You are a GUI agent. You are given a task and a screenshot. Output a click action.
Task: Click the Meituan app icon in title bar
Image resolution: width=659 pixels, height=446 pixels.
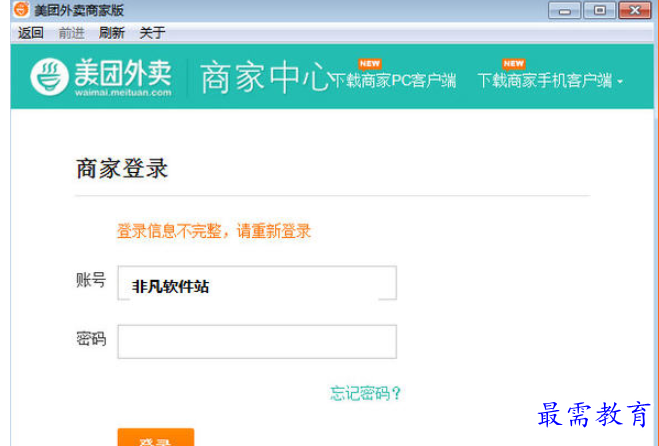point(21,9)
